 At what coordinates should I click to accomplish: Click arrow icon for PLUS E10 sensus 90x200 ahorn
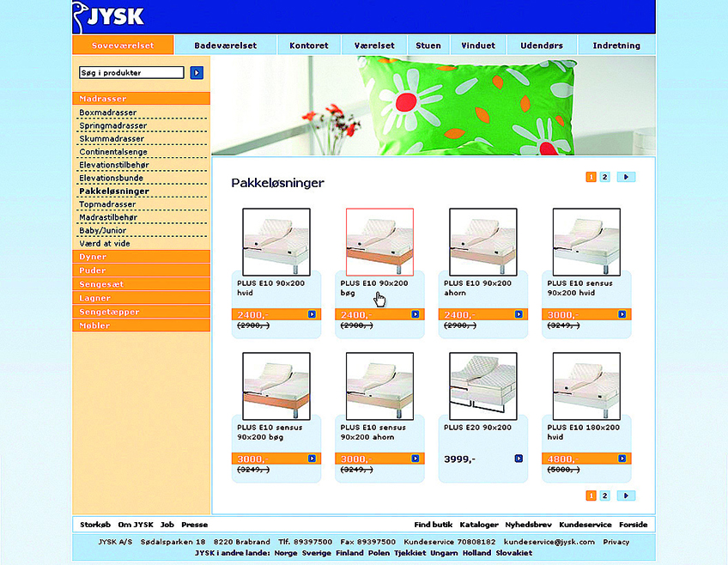(416, 459)
